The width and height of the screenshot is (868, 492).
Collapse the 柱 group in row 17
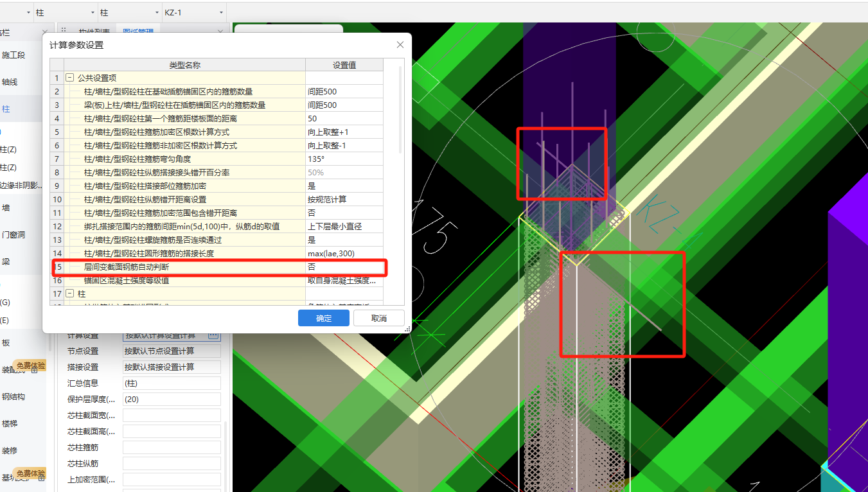pyautogui.click(x=69, y=294)
